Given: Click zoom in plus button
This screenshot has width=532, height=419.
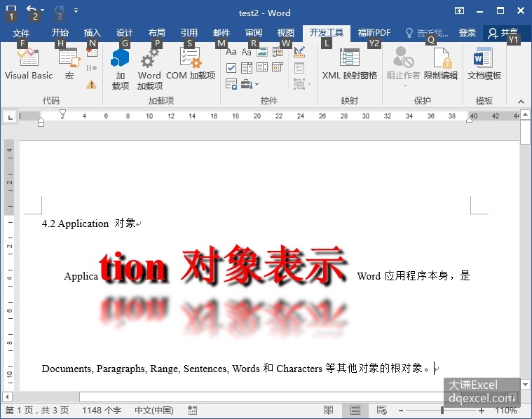Looking at the screenshot, I should pyautogui.click(x=482, y=411).
